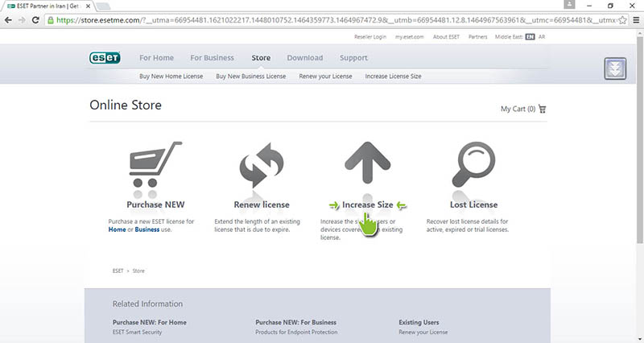Switch language to EN
Screen dimensions: 644x343
530,36
